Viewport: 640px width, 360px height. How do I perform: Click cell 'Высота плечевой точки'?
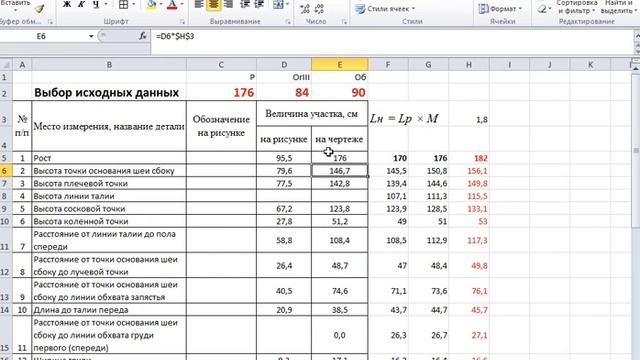[x=109, y=183]
